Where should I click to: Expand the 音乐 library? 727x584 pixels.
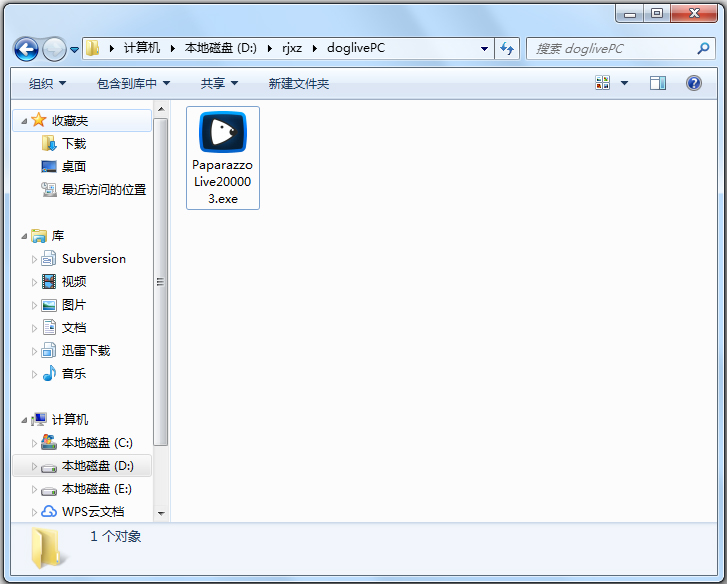34,375
